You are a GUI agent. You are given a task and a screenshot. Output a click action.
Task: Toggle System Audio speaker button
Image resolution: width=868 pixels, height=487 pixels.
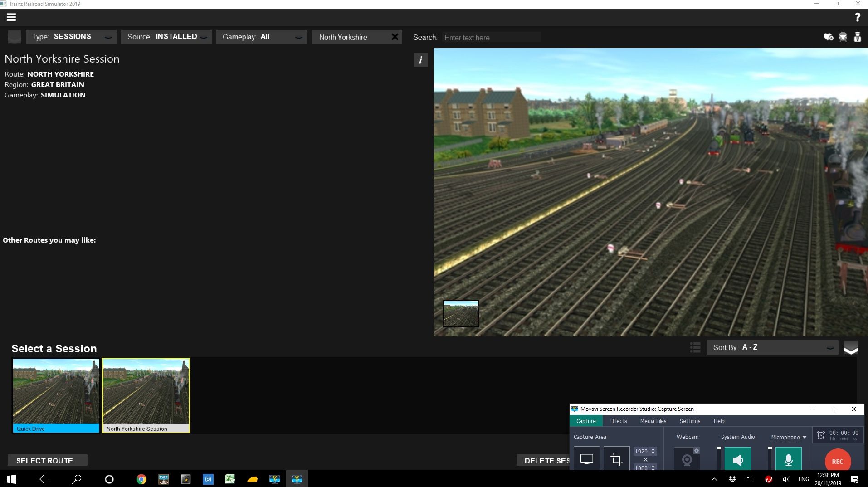[737, 460]
